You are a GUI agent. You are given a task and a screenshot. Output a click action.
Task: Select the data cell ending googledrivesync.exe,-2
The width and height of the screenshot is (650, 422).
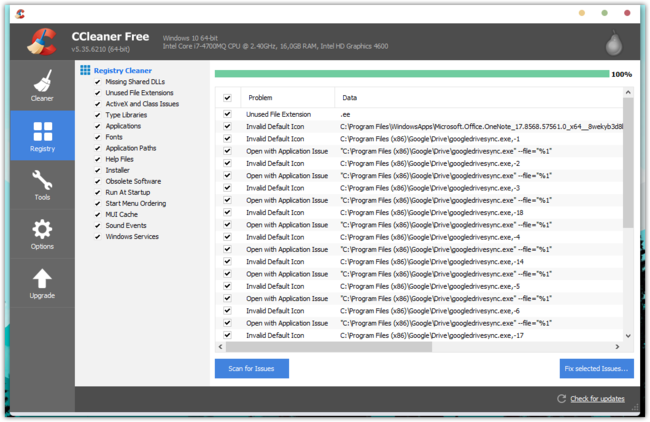(430, 163)
